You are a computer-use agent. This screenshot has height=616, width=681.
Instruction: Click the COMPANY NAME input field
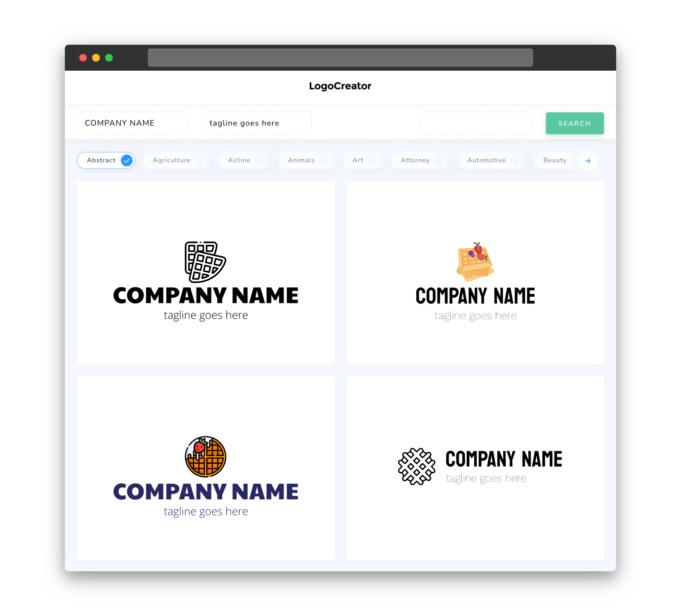pos(132,123)
